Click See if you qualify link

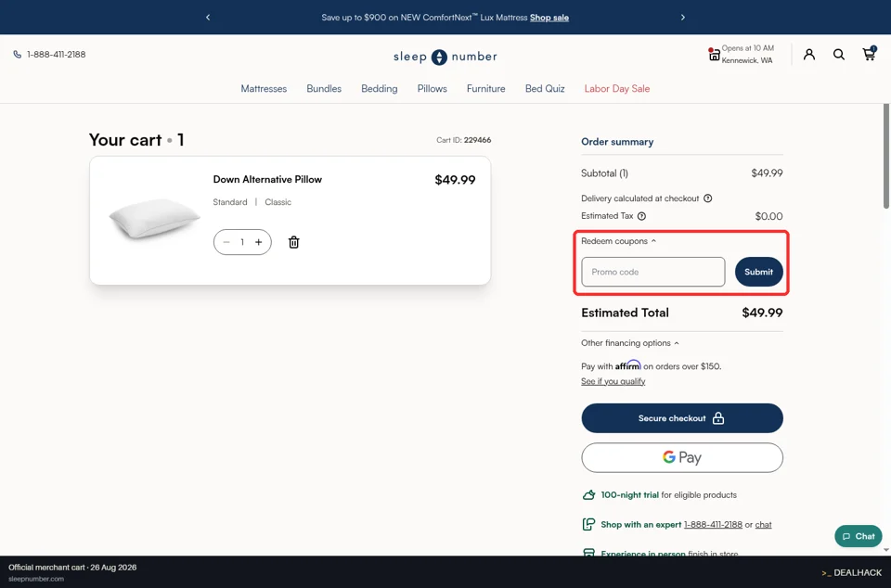tap(613, 381)
